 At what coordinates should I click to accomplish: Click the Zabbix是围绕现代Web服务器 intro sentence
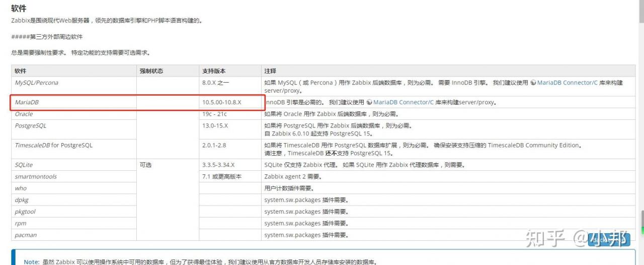107,21
